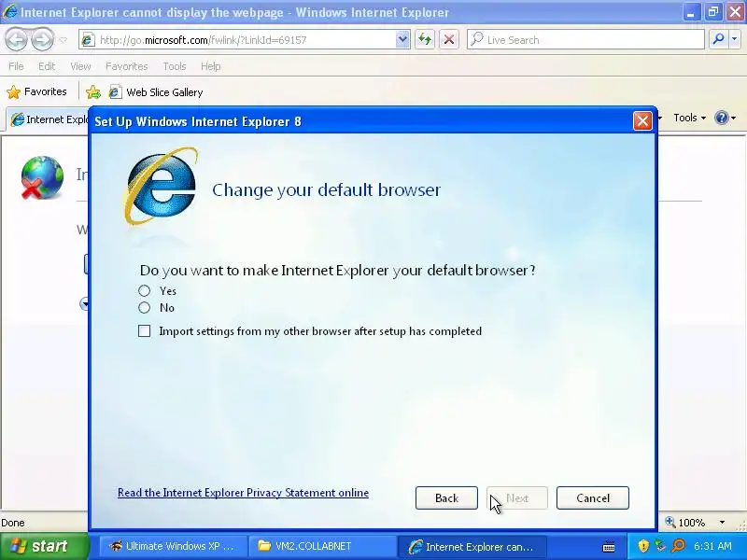Click the browser Forward arrow button
The image size is (747, 560).
point(42,39)
